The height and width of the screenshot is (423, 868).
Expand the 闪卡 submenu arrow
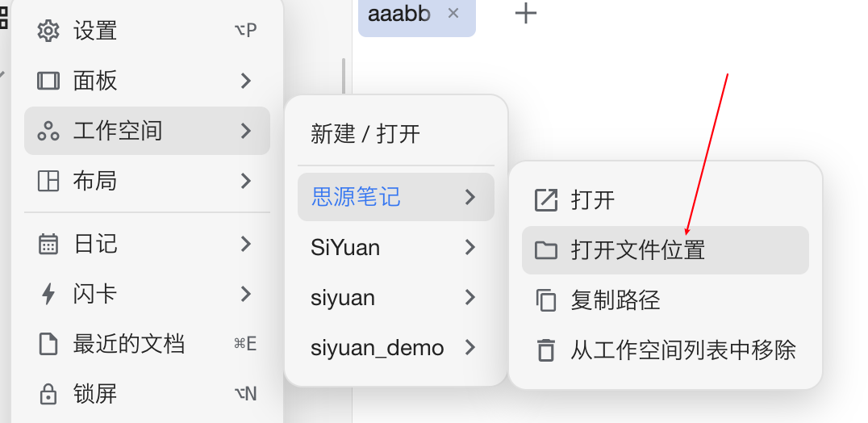click(x=246, y=294)
